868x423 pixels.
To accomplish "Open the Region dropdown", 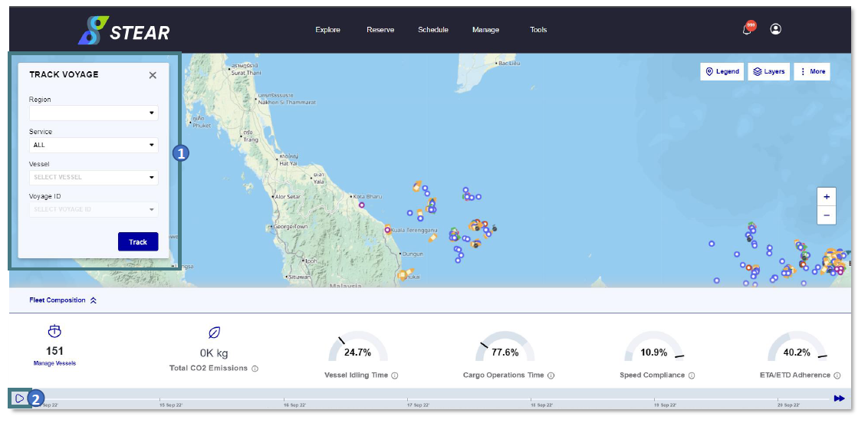I will [x=94, y=113].
